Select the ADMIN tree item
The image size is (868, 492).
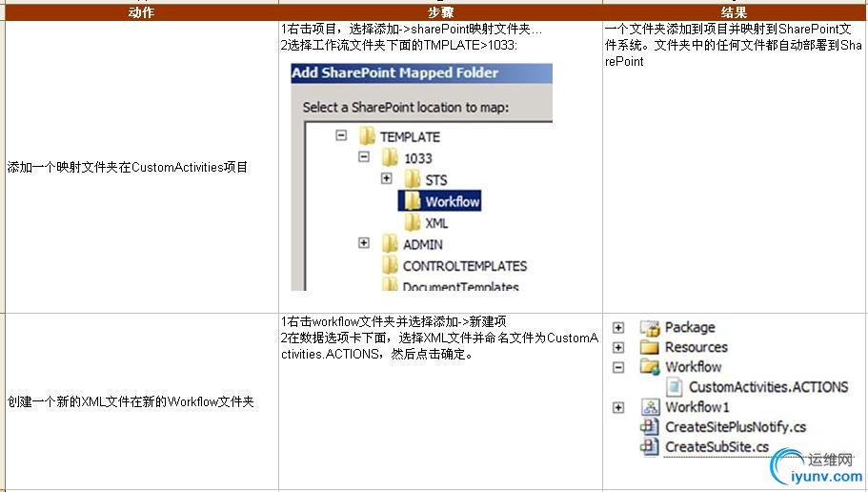[x=422, y=244]
